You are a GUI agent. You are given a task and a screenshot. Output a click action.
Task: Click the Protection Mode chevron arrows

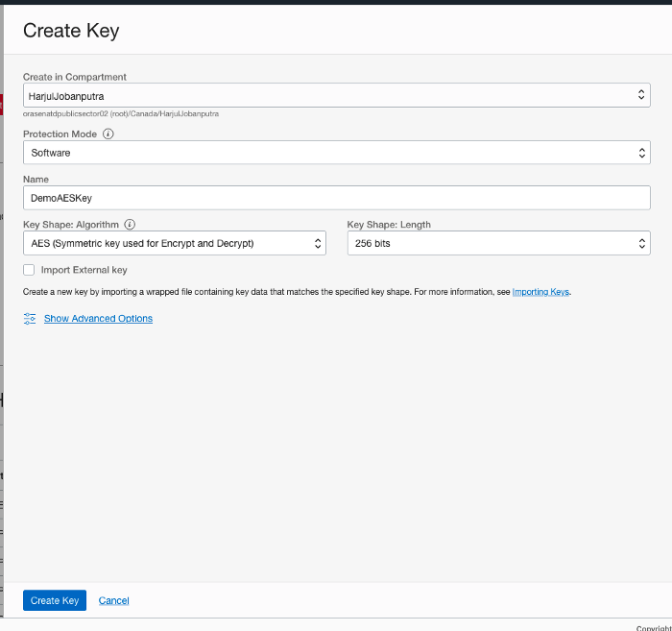point(641,153)
